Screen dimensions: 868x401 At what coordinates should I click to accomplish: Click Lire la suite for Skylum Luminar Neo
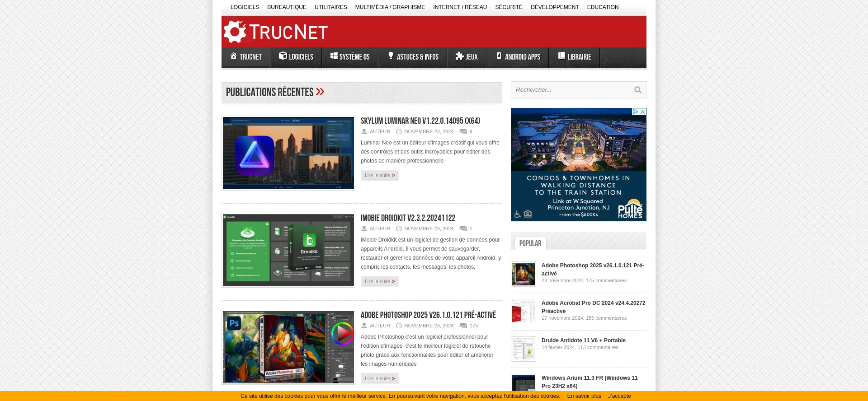(x=380, y=175)
